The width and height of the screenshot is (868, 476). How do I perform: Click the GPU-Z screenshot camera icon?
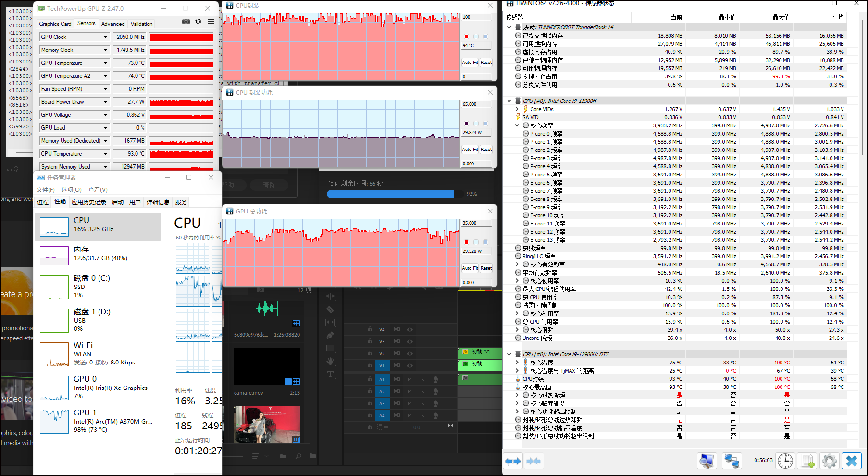(186, 22)
